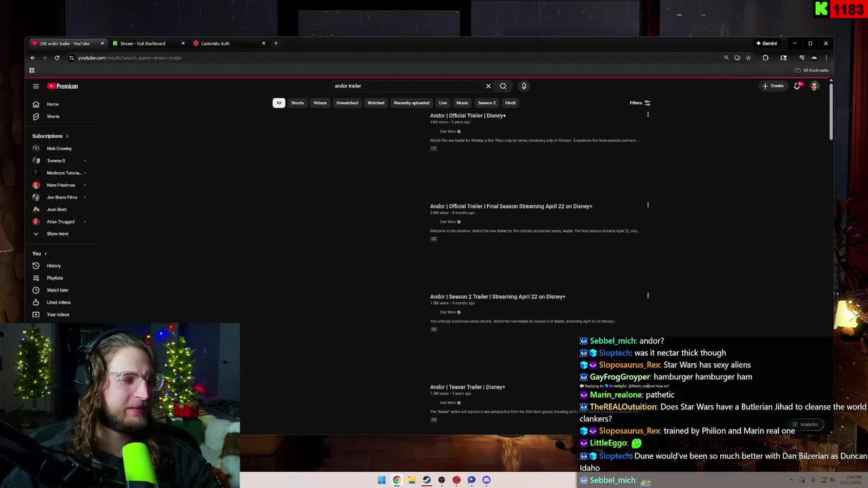
Task: Click the YouTube Premium logo
Action: click(x=62, y=86)
